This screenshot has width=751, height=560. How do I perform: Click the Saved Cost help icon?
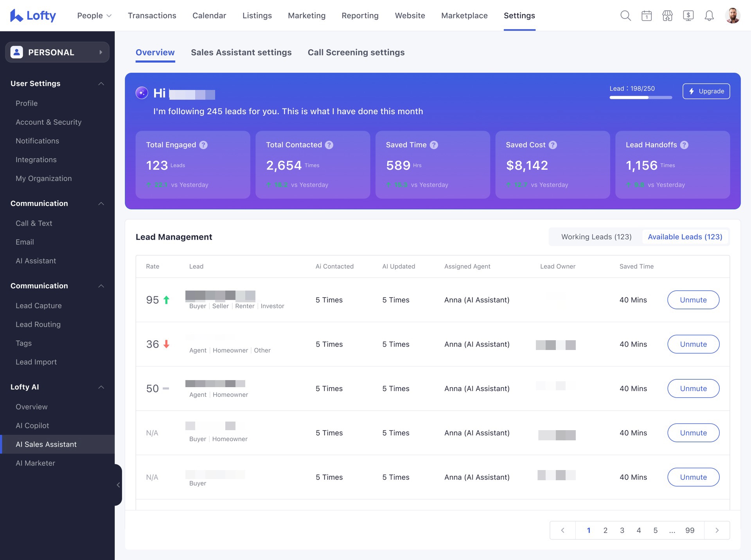[553, 145]
